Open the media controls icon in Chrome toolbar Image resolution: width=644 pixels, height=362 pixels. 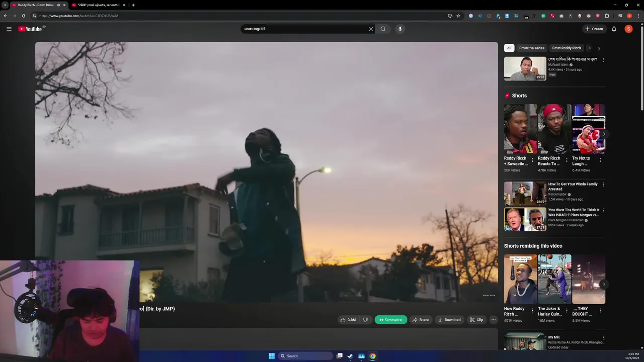[x=620, y=16]
